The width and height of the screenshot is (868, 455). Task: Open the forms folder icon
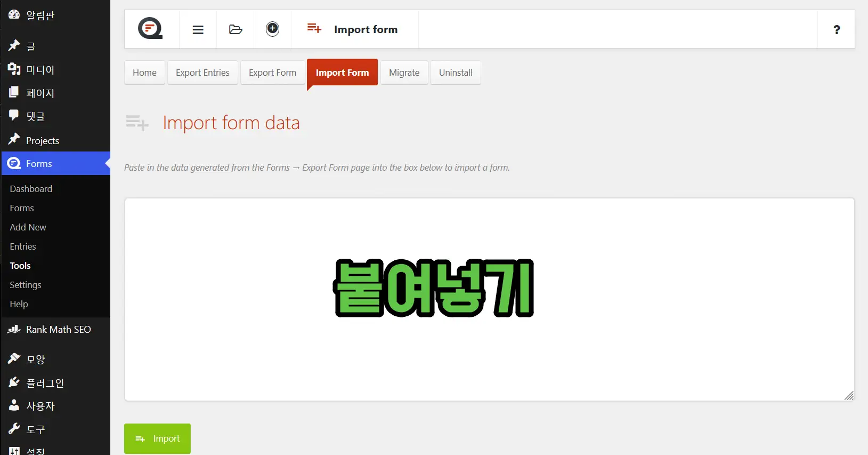tap(236, 29)
